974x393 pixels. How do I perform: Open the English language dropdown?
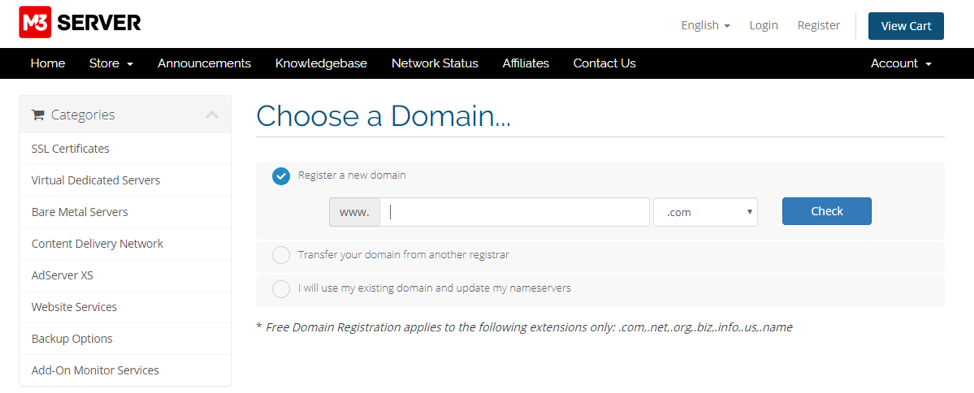pos(706,25)
